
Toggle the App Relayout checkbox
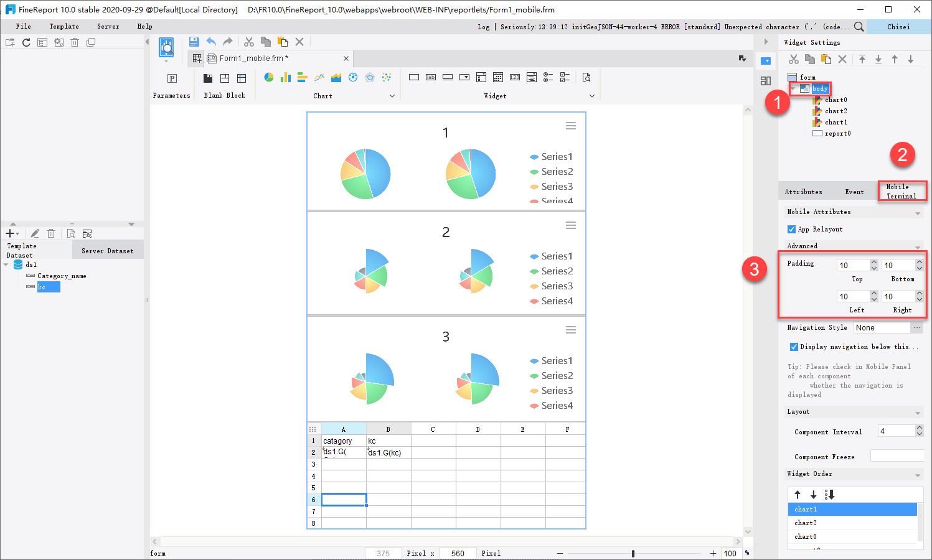coord(791,229)
